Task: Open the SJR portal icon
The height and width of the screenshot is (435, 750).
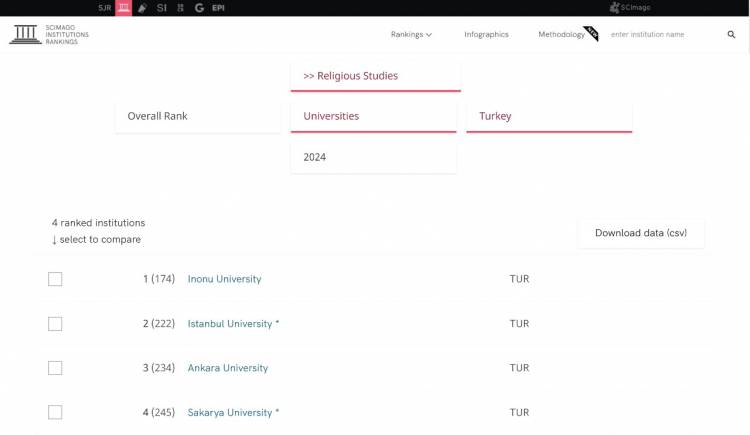Action: [x=104, y=8]
